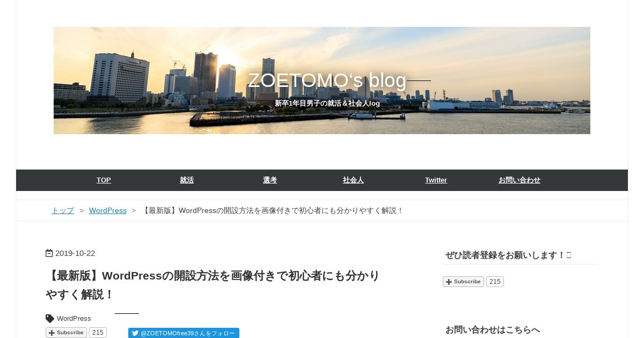Click the Twitter bird icon in follow button
Image resolution: width=644 pixels, height=338 pixels.
(x=135, y=333)
